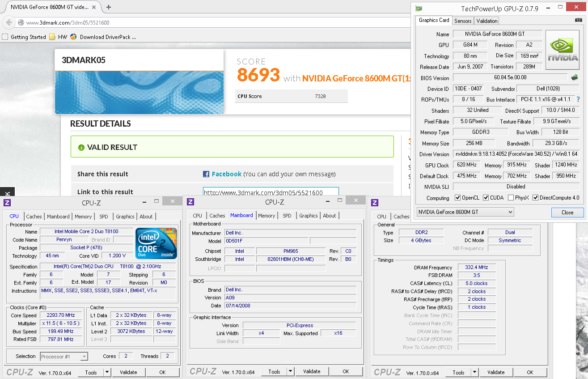Click the Facebook share link
588x379 pixels.
(x=226, y=174)
